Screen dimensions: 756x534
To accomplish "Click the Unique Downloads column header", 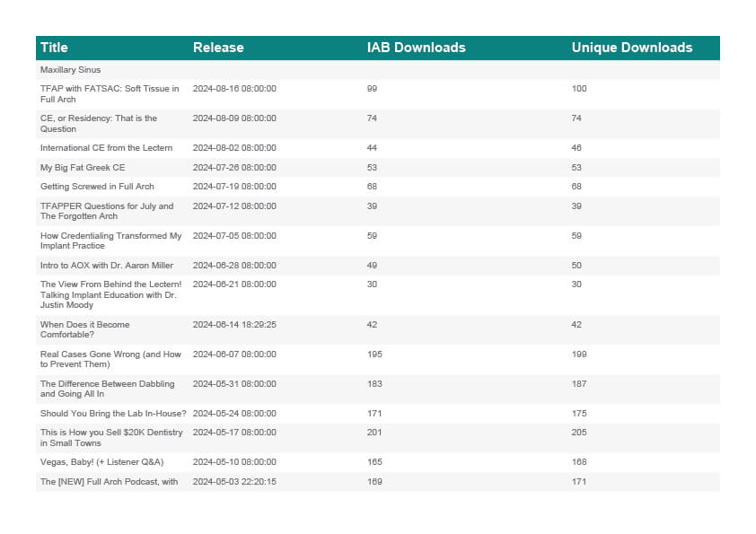I will 632,48.
